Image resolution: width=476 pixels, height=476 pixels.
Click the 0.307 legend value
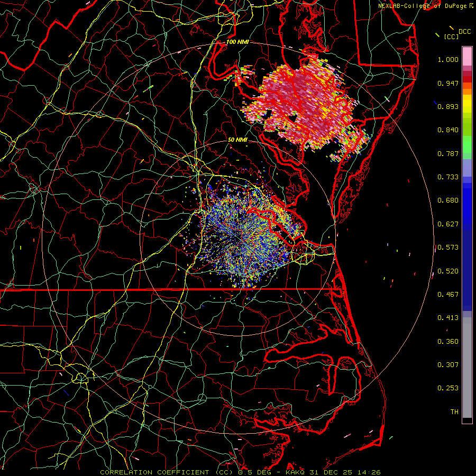[x=448, y=365]
